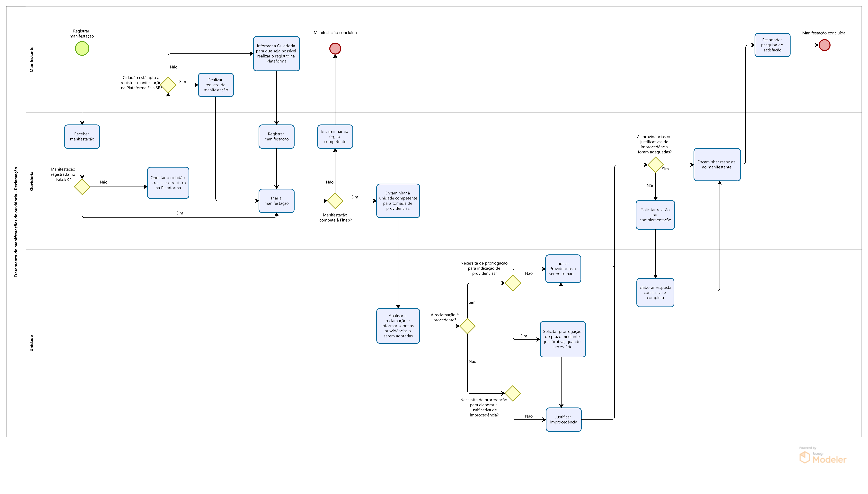Select the 'As providências ou justificativas' gateway diamond

click(655, 165)
